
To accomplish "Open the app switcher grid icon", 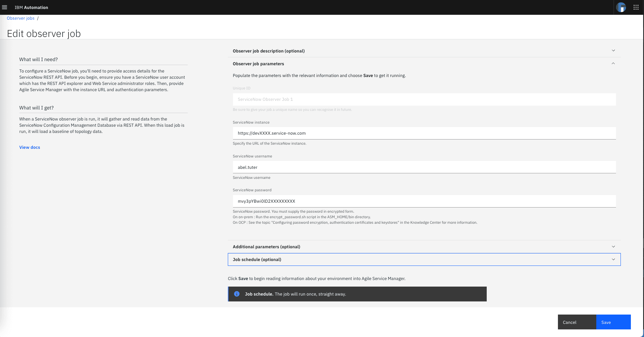I will 636,7.
